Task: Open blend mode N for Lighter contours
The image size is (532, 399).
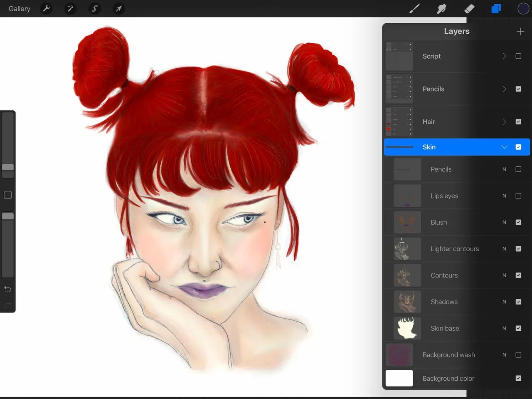Action: click(504, 249)
